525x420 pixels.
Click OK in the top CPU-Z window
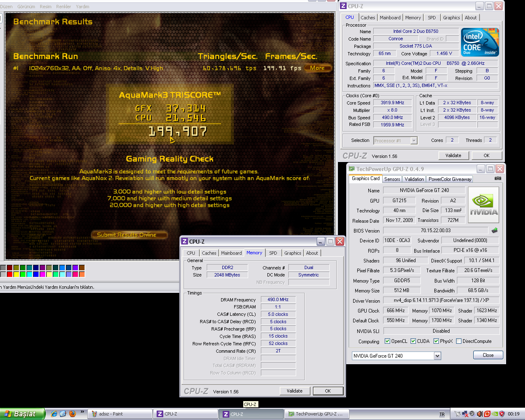(x=486, y=155)
